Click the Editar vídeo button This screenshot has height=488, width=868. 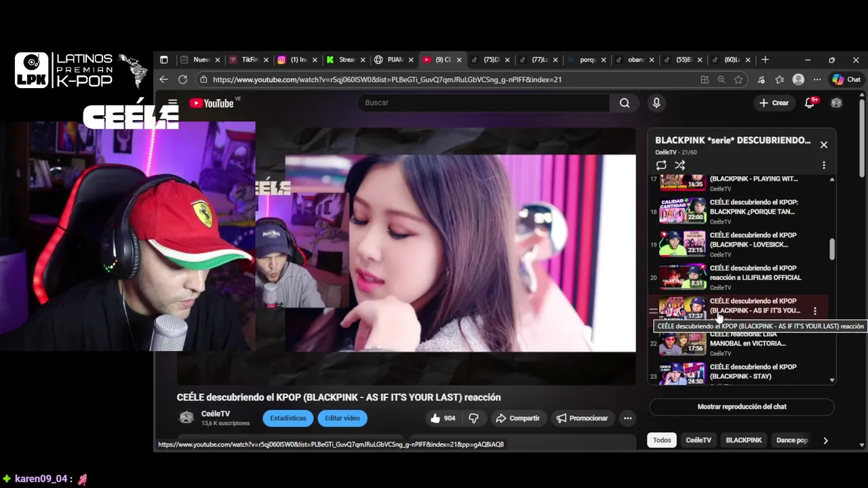point(342,418)
